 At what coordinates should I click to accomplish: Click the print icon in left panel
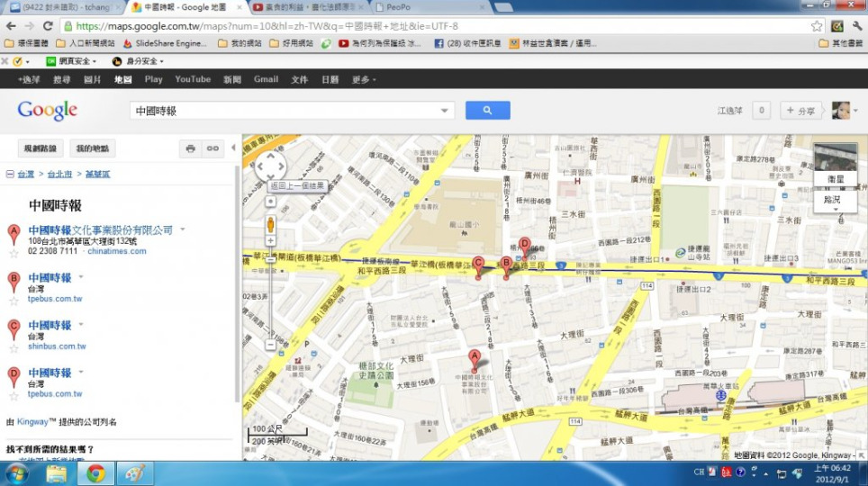point(190,148)
